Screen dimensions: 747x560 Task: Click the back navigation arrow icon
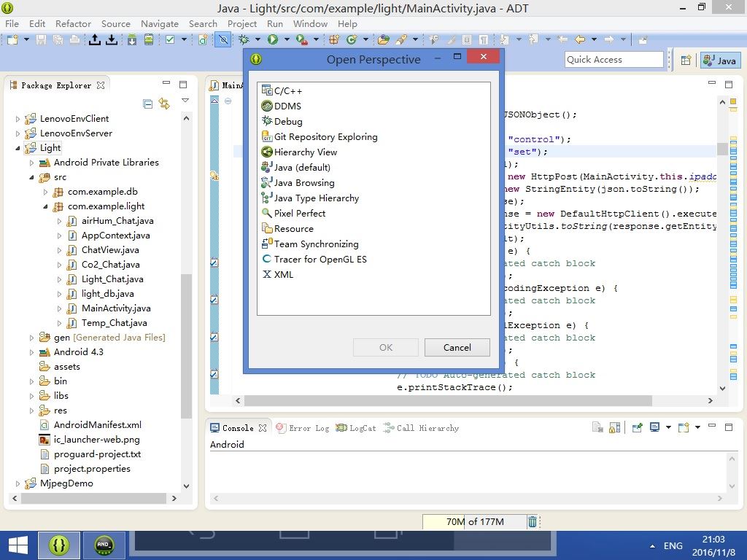580,39
